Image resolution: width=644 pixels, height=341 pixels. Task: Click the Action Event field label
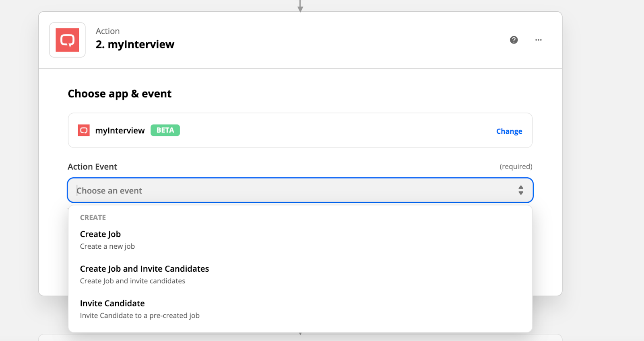tap(92, 167)
